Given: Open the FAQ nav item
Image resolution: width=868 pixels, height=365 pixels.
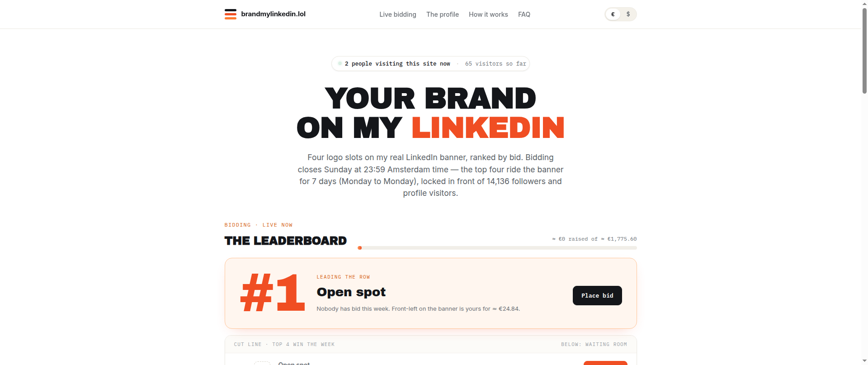Looking at the screenshot, I should click(x=524, y=14).
